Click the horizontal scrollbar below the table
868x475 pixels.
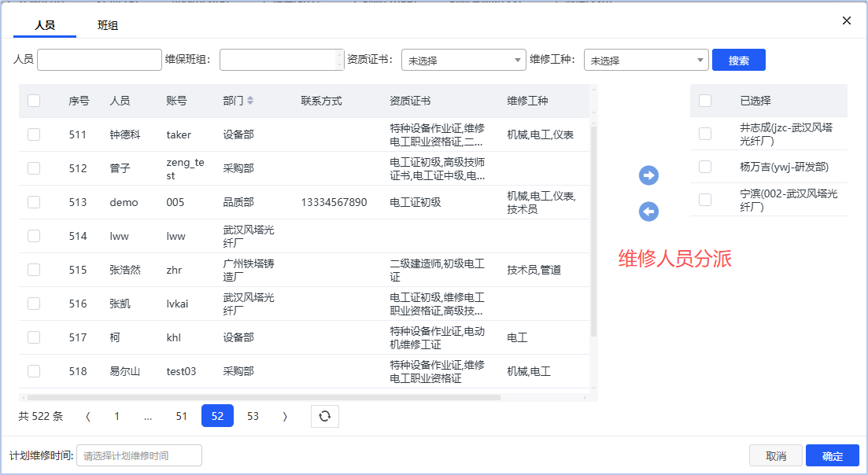(x=305, y=398)
